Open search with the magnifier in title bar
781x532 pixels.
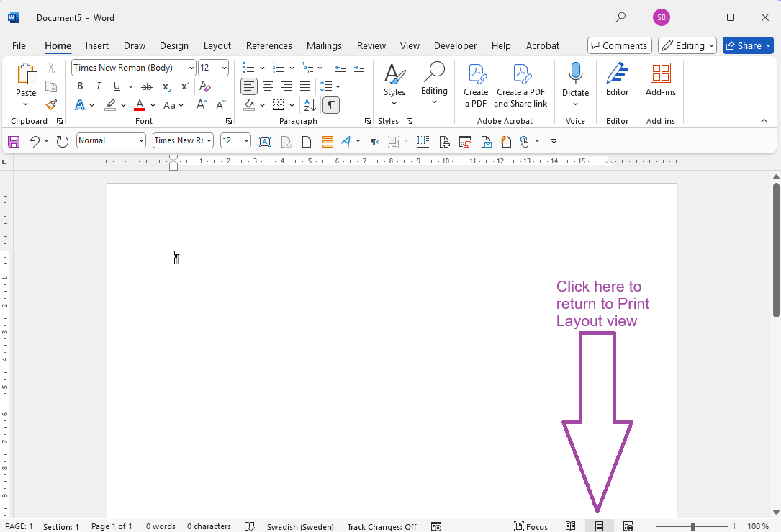click(x=620, y=17)
